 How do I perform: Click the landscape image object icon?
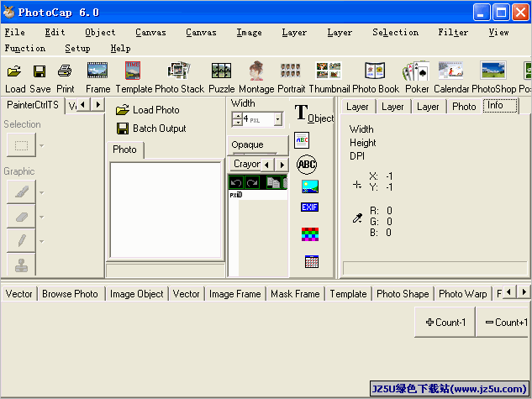310,186
